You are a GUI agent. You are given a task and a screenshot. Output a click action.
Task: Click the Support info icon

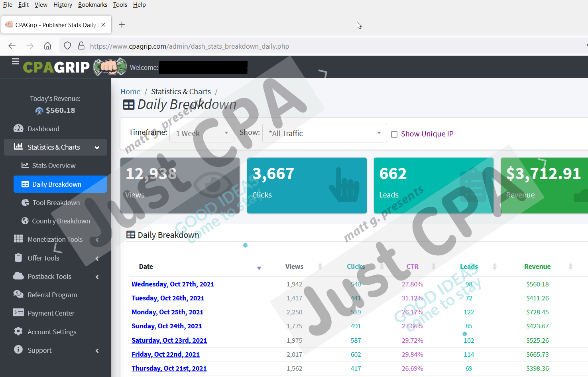(18, 349)
